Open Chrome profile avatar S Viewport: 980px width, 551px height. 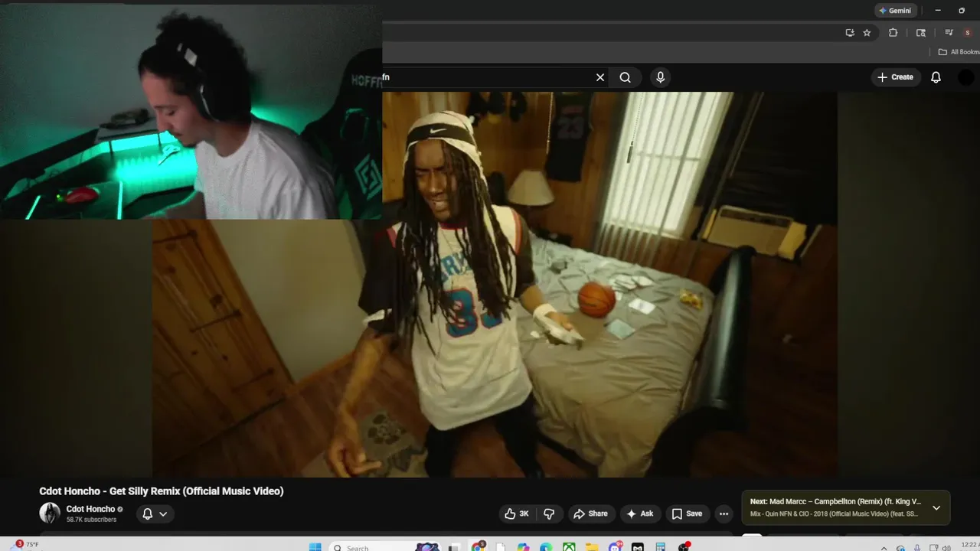[x=968, y=33]
